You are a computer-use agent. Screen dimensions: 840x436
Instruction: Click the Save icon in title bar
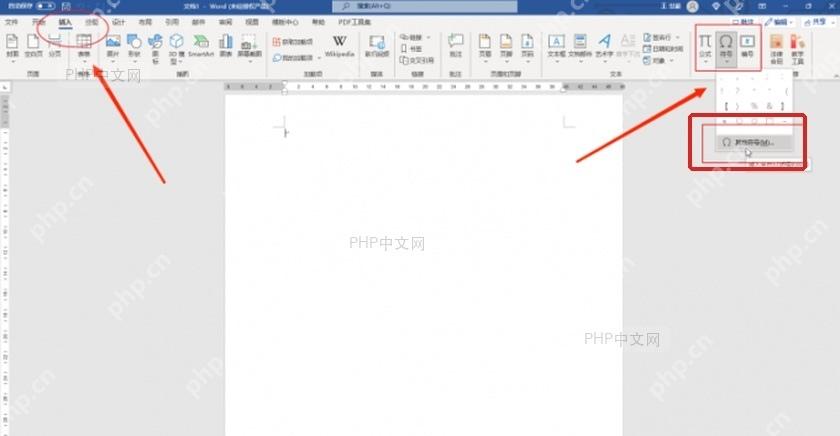tap(66, 6)
